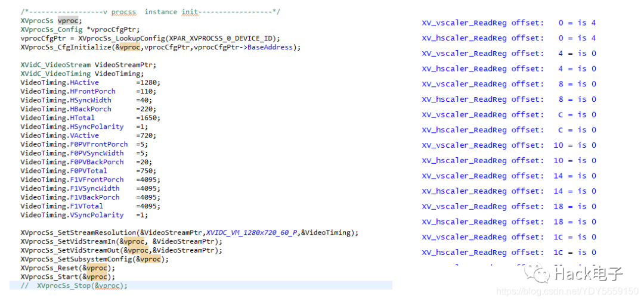Click the VideoTiming.HFrontPorch =110 line
Viewport: 644px width, 302px height.
89,92
